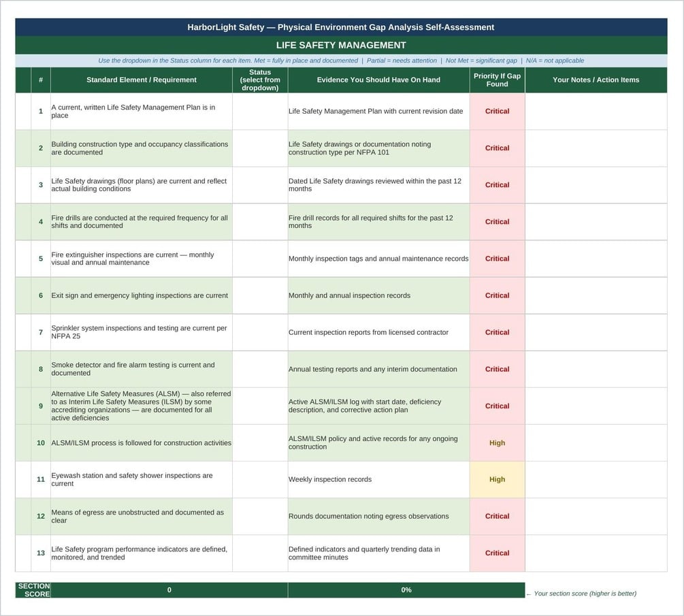Click Notes cell for means of egress row
Viewport: 684px width, 616px height.
596,516
